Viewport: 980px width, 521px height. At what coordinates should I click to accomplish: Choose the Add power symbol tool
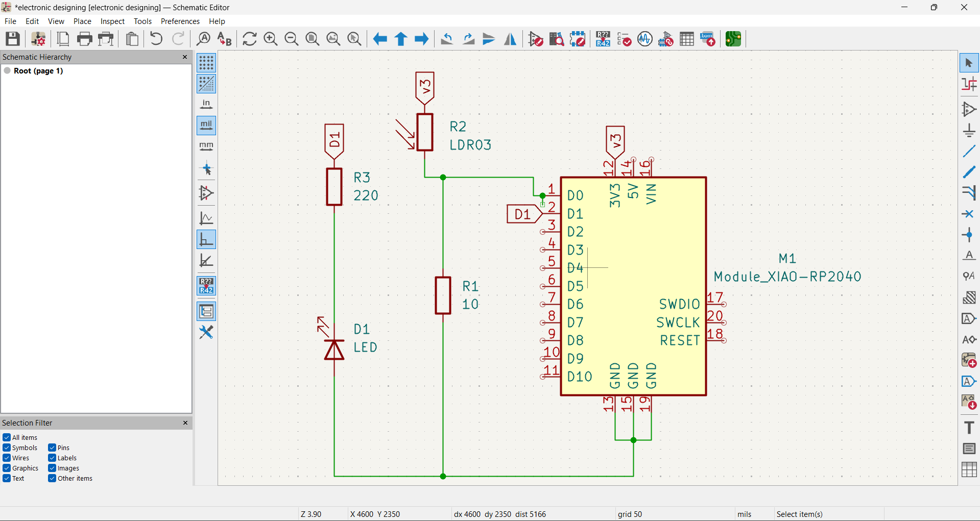click(x=969, y=131)
